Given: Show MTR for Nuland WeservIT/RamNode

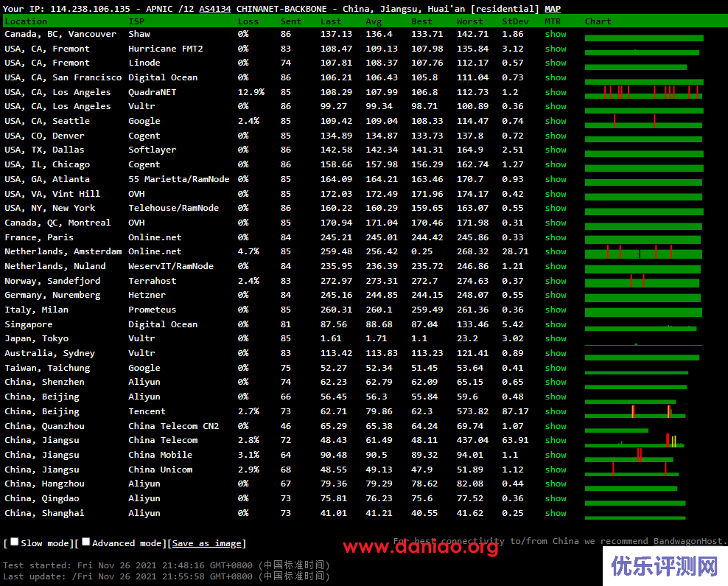Looking at the screenshot, I should 556,267.
